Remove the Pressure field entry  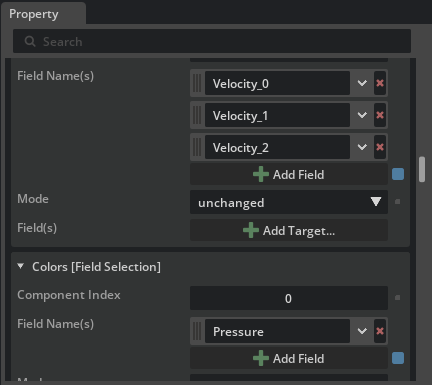[380, 331]
